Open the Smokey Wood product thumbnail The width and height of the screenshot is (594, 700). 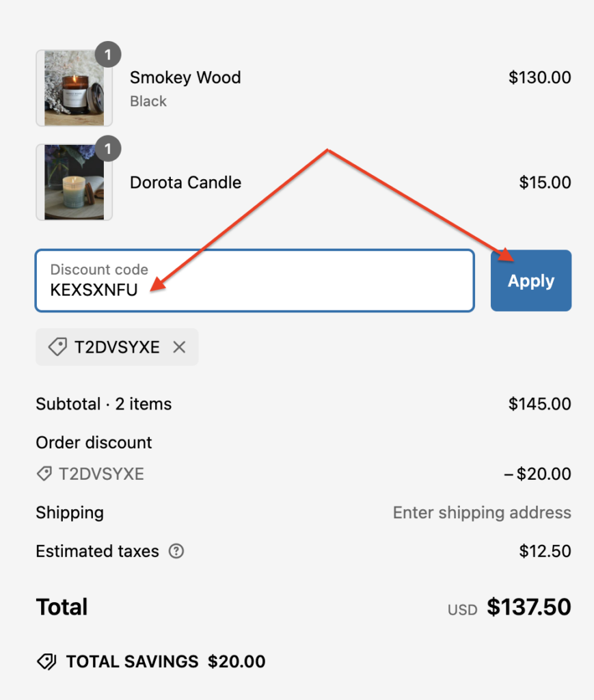[x=74, y=88]
